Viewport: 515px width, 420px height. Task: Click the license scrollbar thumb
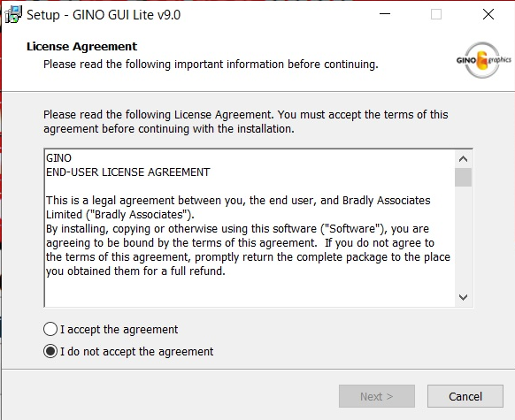point(463,177)
